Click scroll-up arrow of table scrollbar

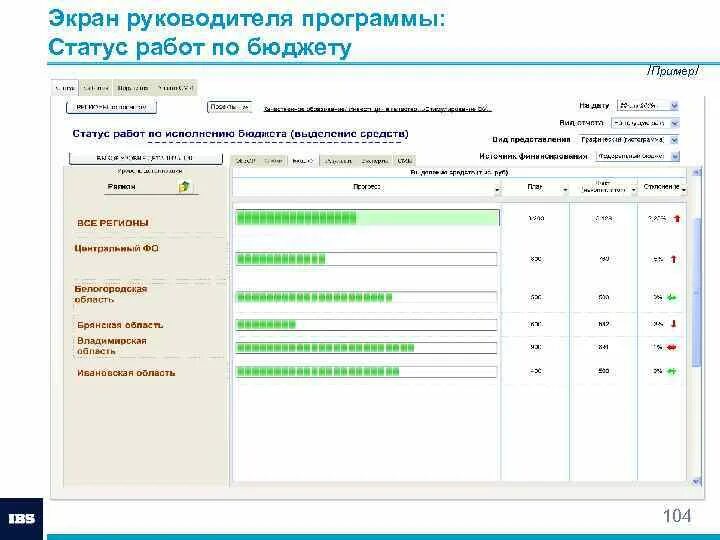(696, 172)
